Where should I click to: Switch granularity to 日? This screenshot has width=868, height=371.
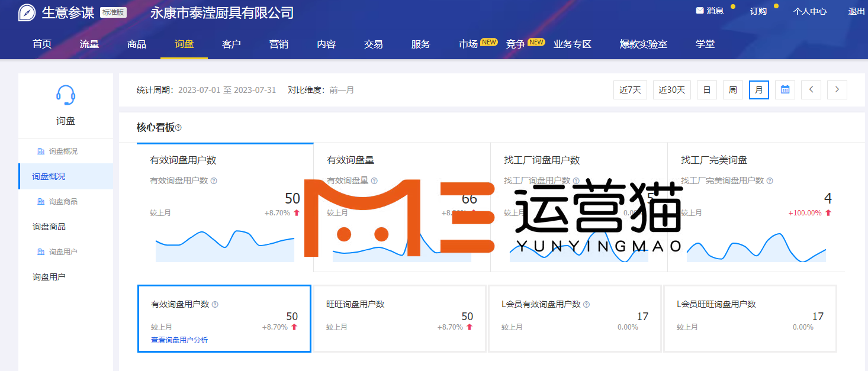[x=707, y=90]
